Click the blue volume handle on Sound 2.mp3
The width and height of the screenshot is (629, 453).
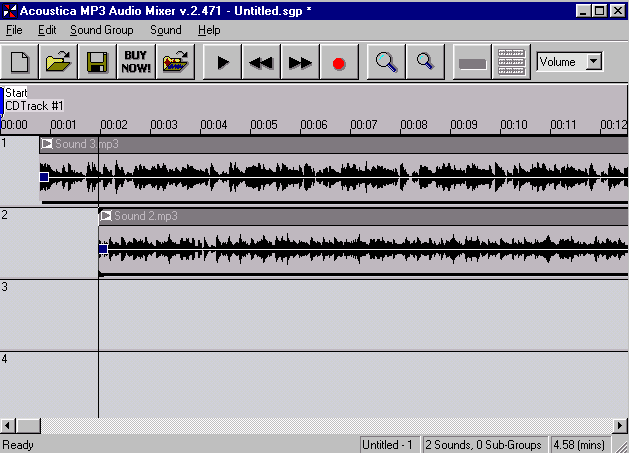pyautogui.click(x=103, y=249)
